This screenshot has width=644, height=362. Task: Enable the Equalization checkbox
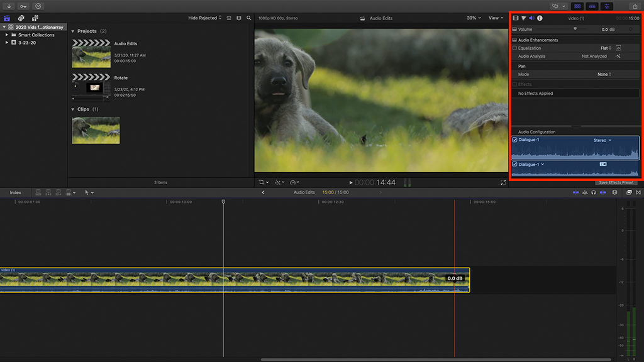(515, 48)
